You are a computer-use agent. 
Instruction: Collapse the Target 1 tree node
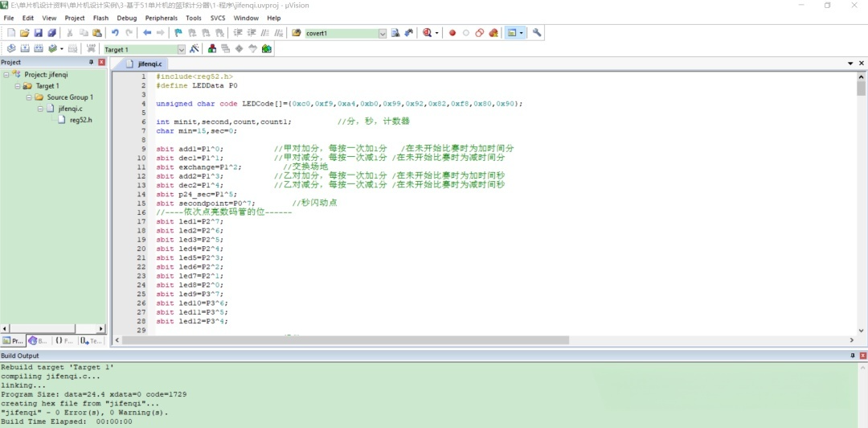click(x=17, y=86)
